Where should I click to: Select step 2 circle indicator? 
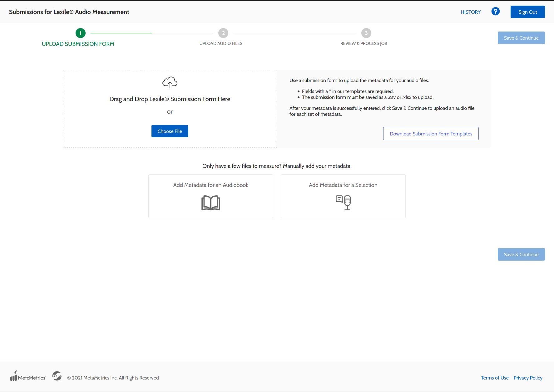[x=223, y=33]
